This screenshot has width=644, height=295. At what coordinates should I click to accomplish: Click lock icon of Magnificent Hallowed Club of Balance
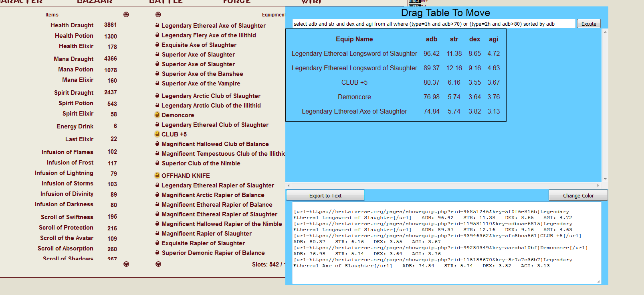[x=157, y=144]
